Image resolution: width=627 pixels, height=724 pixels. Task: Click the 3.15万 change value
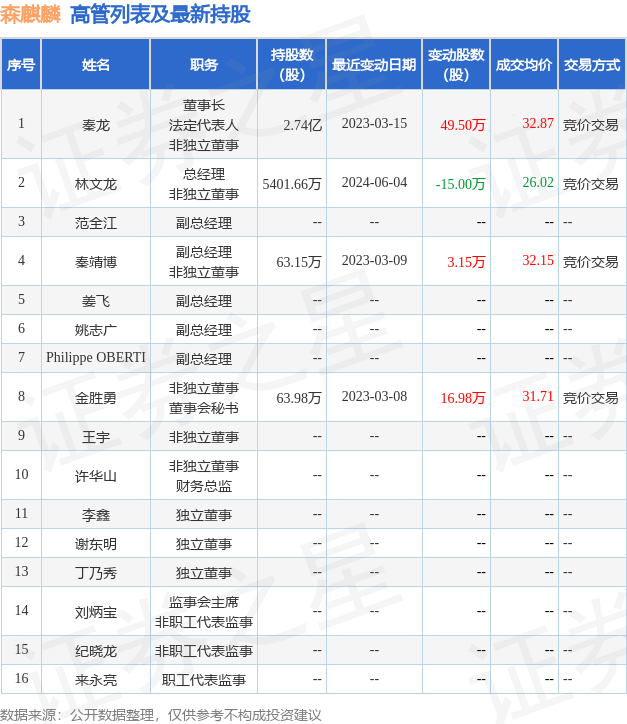point(466,262)
